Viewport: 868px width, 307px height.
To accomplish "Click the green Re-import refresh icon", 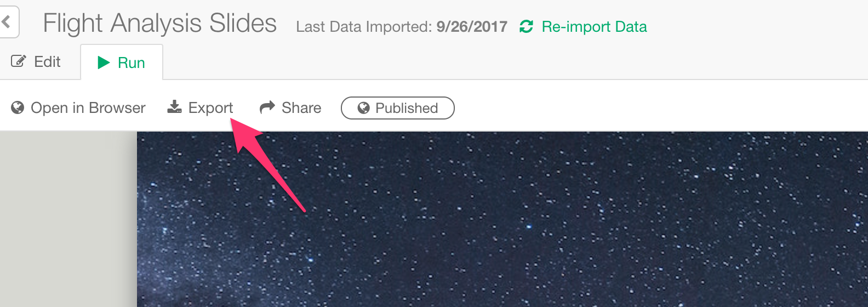I will (x=526, y=26).
